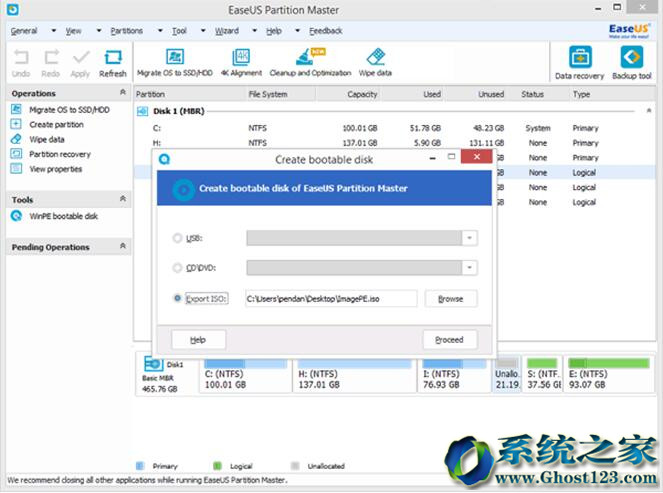
Task: Open the Help menu
Action: click(274, 31)
